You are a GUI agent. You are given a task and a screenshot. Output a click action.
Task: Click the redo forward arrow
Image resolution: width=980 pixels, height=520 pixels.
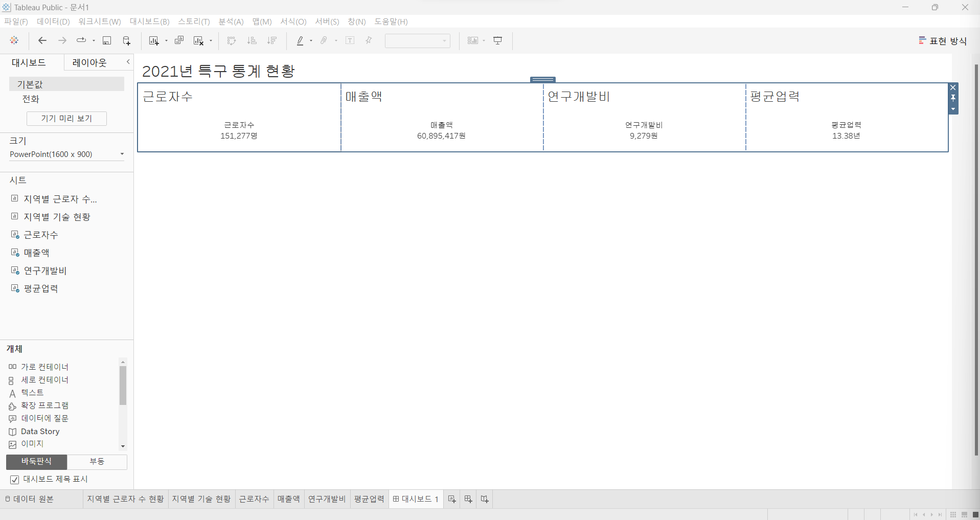click(x=62, y=40)
